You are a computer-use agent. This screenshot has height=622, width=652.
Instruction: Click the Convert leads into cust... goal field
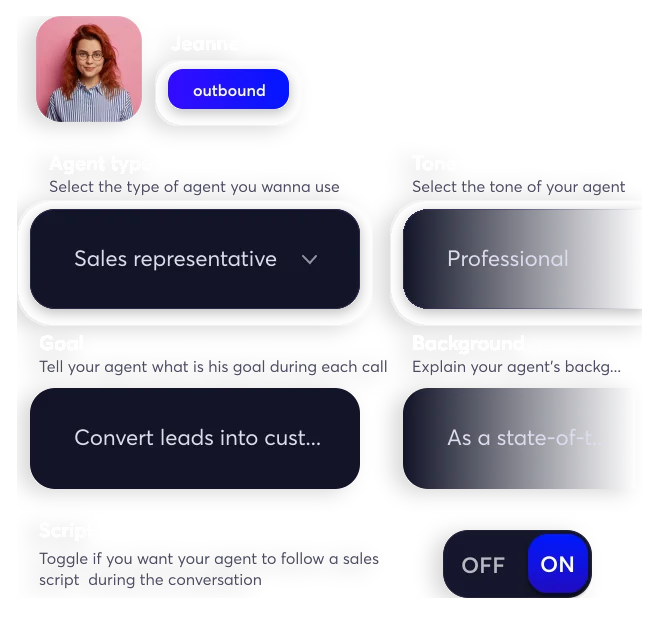click(195, 438)
